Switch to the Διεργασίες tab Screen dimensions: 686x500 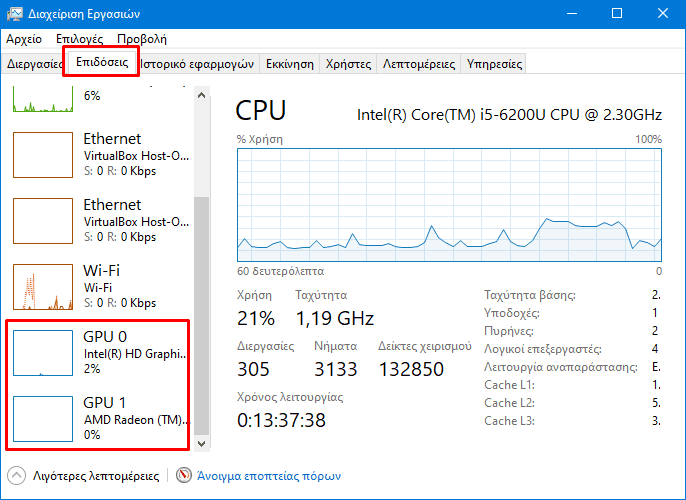pyautogui.click(x=35, y=63)
